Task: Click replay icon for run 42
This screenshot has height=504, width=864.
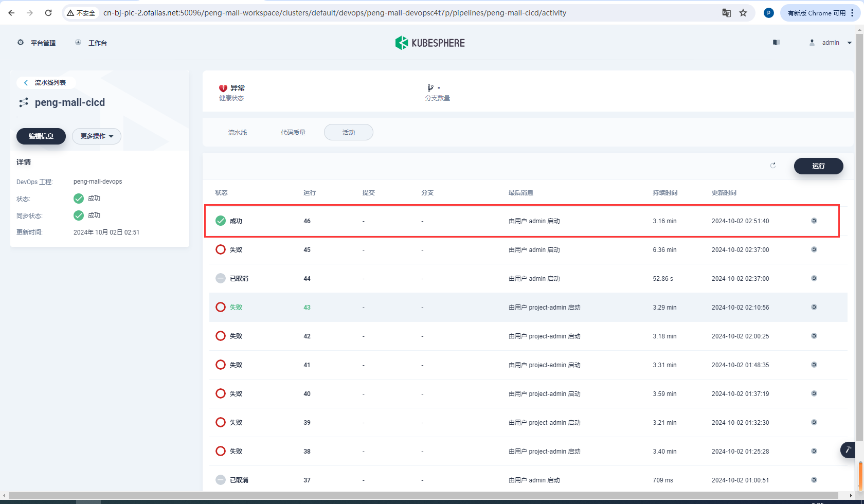Action: 814,336
